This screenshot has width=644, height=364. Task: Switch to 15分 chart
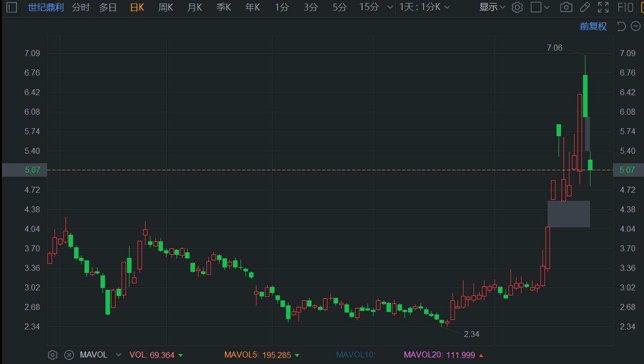pyautogui.click(x=369, y=8)
